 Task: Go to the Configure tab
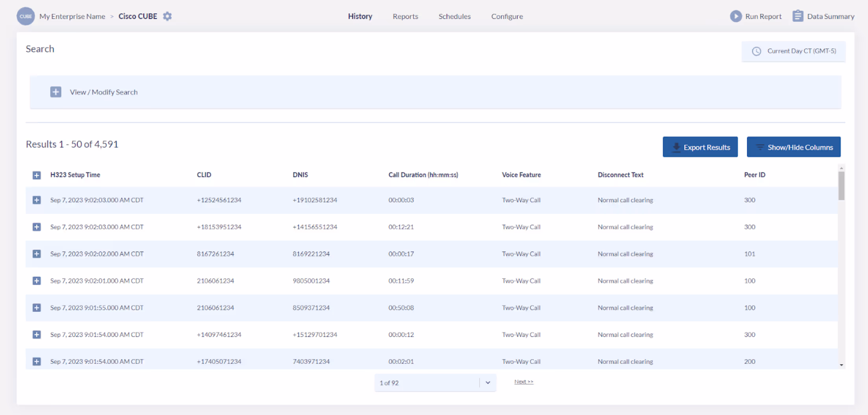coord(507,16)
